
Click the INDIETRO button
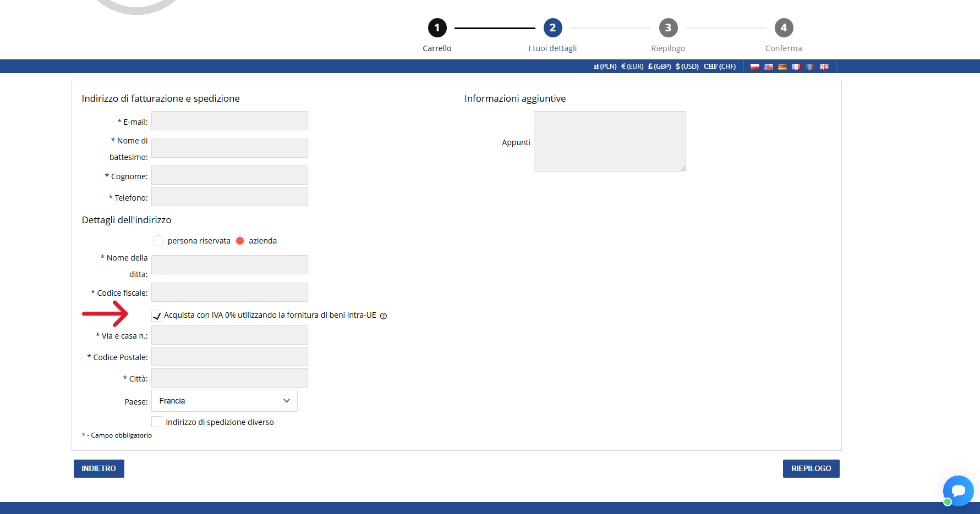pos(99,468)
